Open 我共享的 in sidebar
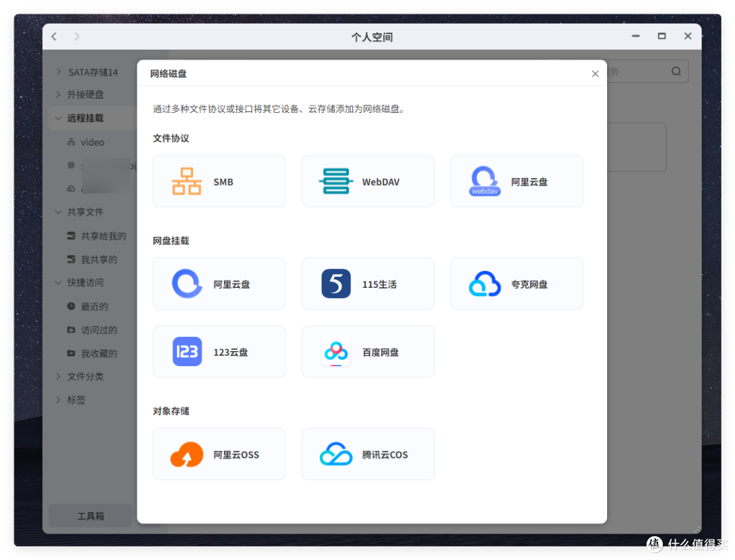The image size is (735, 560). point(93,259)
